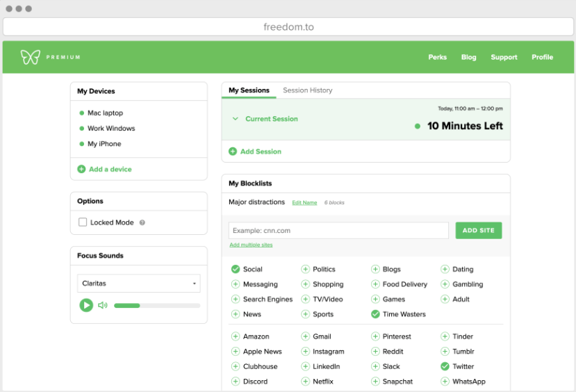576x392 pixels.
Task: Add the News category to blocklist
Action: point(236,314)
